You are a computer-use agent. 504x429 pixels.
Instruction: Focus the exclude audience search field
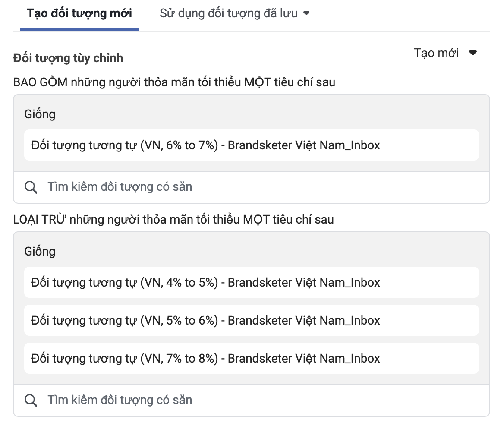(252, 401)
